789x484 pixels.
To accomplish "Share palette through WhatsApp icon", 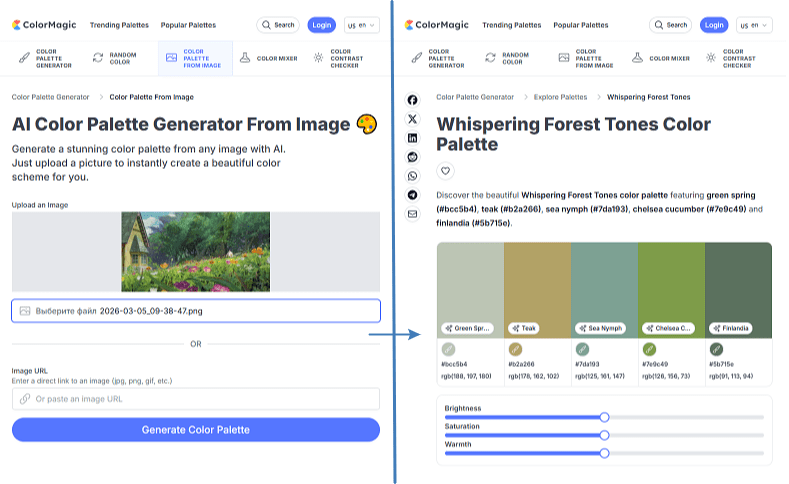I will pos(412,176).
